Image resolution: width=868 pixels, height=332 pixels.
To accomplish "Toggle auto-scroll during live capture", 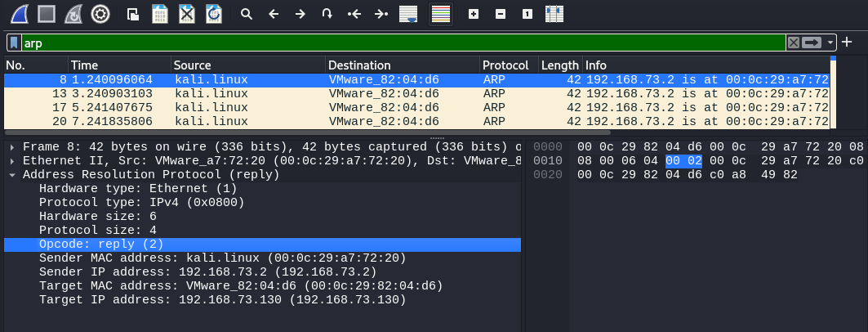I will point(408,14).
